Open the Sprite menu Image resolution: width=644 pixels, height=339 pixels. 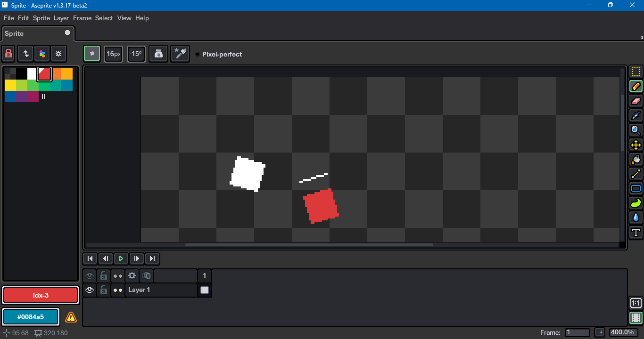tap(41, 18)
